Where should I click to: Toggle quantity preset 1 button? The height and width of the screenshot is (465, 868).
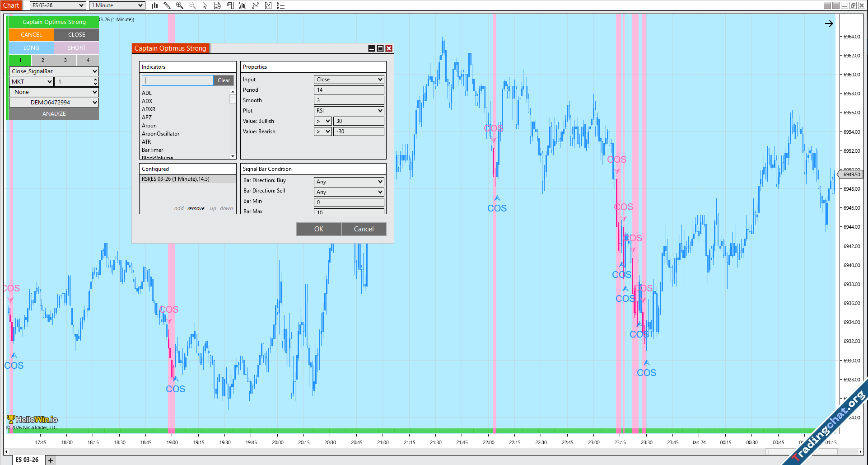(20, 60)
